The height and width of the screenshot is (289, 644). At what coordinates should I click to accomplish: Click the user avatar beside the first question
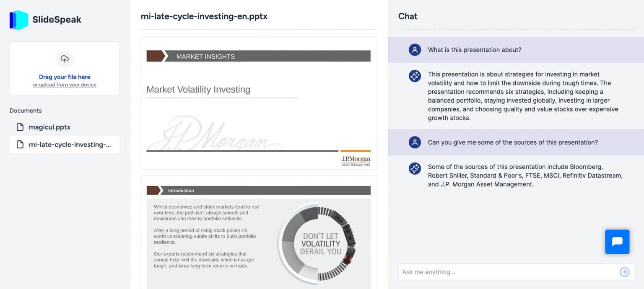(x=414, y=49)
